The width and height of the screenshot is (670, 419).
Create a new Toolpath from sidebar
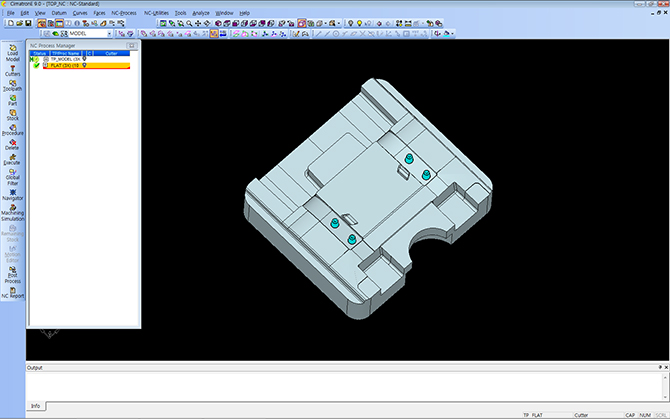click(x=12, y=84)
